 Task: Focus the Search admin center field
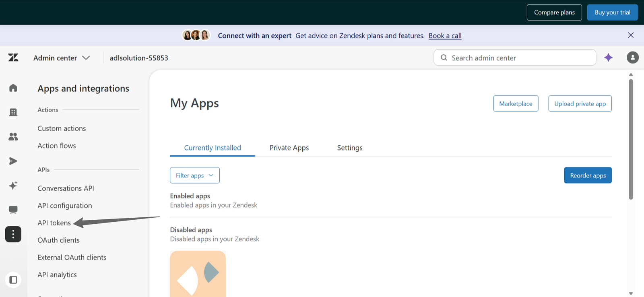tap(515, 58)
